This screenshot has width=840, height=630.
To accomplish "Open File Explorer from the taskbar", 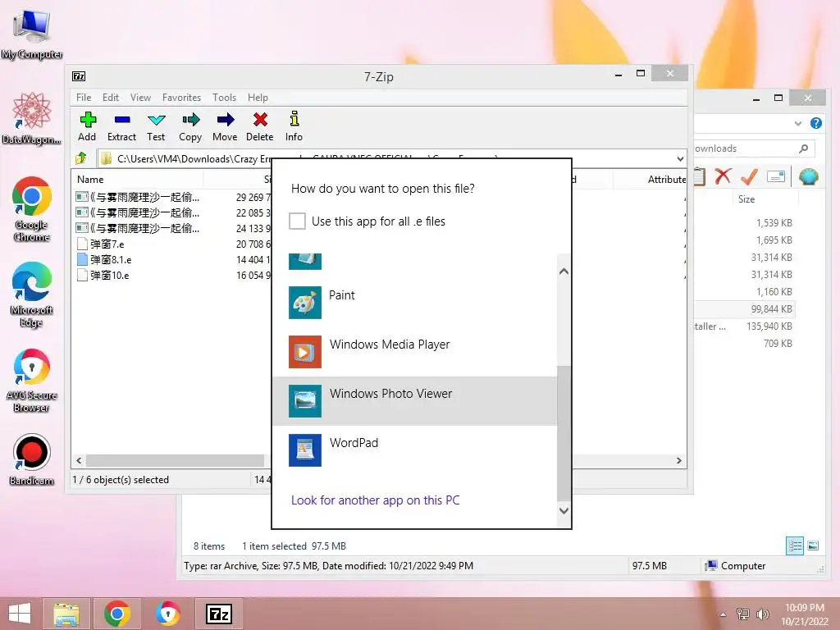I will tap(66, 614).
